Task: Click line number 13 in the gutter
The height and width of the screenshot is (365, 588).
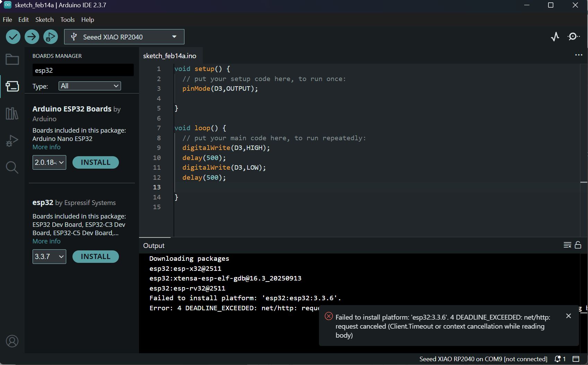Action: 157,187
